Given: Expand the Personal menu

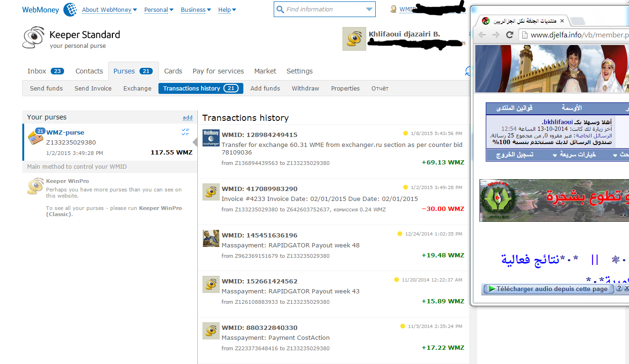Looking at the screenshot, I should coord(158,9).
